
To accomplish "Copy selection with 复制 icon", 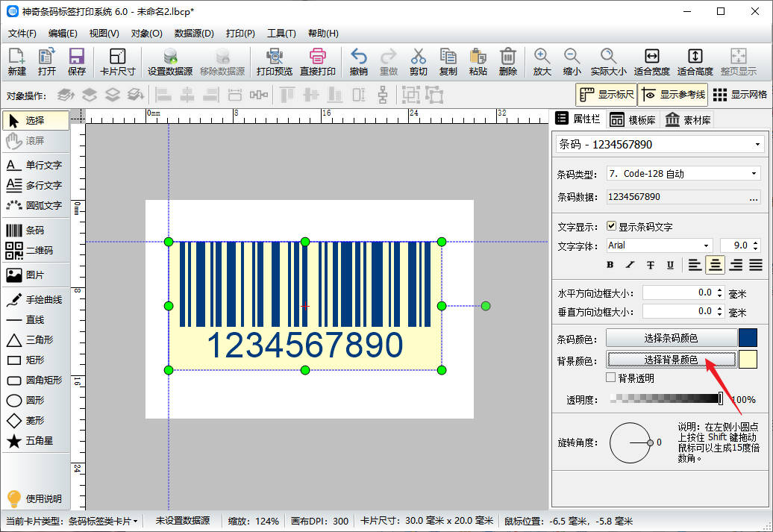I will 448,62.
